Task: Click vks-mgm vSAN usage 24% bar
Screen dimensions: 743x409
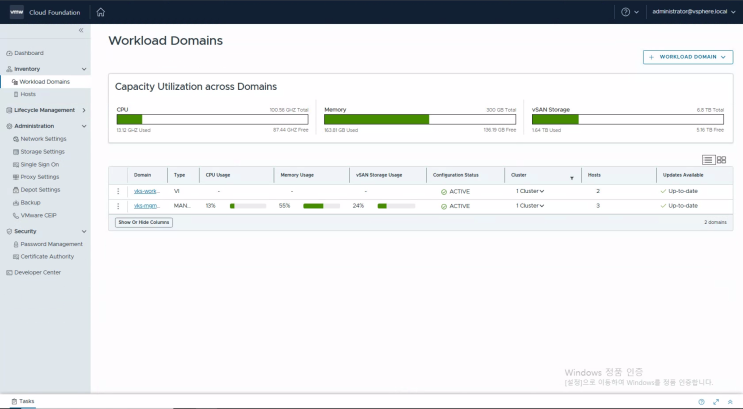Action: pos(396,206)
